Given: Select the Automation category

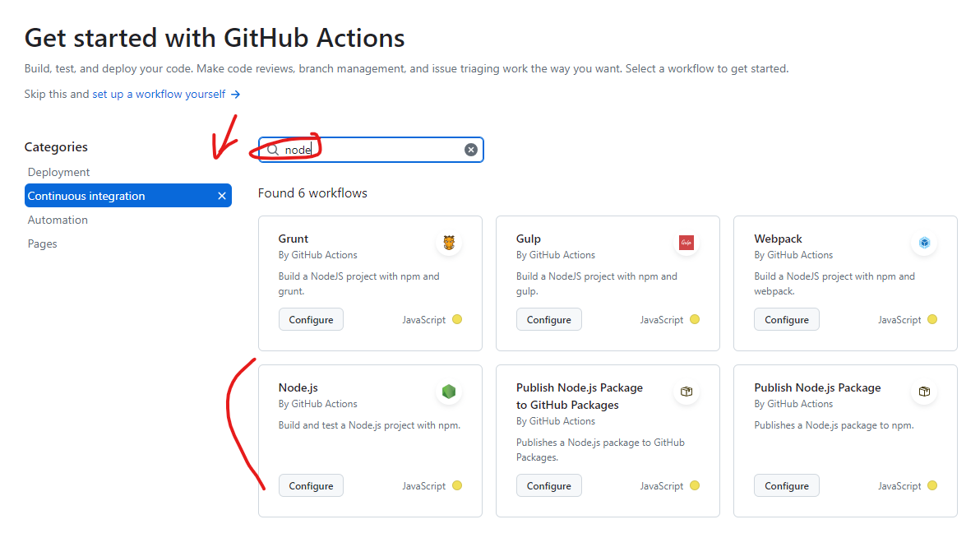Looking at the screenshot, I should click(58, 220).
